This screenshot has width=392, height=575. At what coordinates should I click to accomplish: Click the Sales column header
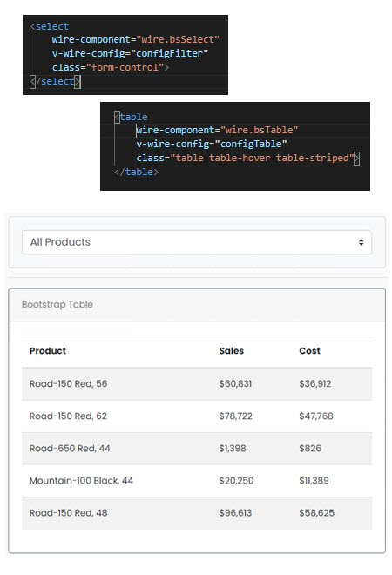click(x=232, y=351)
